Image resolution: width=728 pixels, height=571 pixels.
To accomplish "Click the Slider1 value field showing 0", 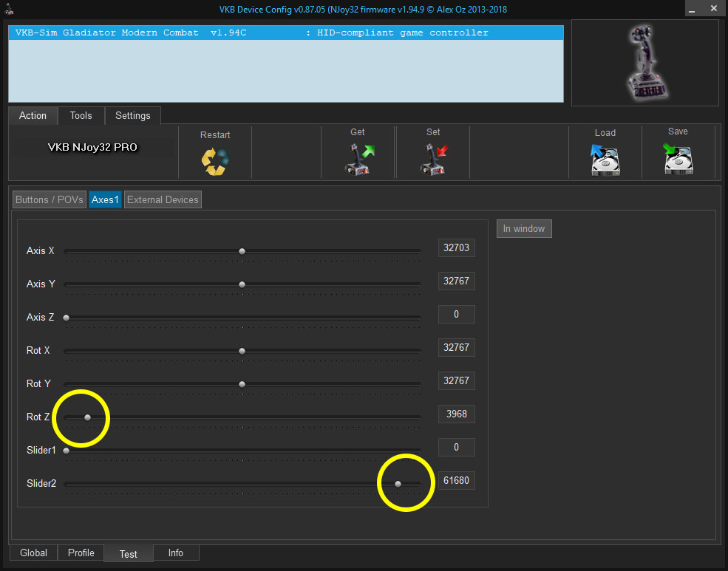I will coord(457,447).
